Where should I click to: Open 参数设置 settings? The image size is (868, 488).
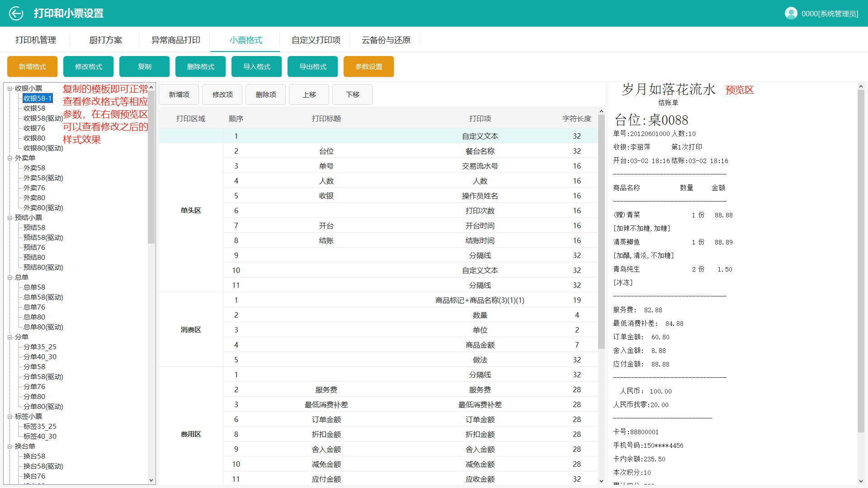pos(369,66)
